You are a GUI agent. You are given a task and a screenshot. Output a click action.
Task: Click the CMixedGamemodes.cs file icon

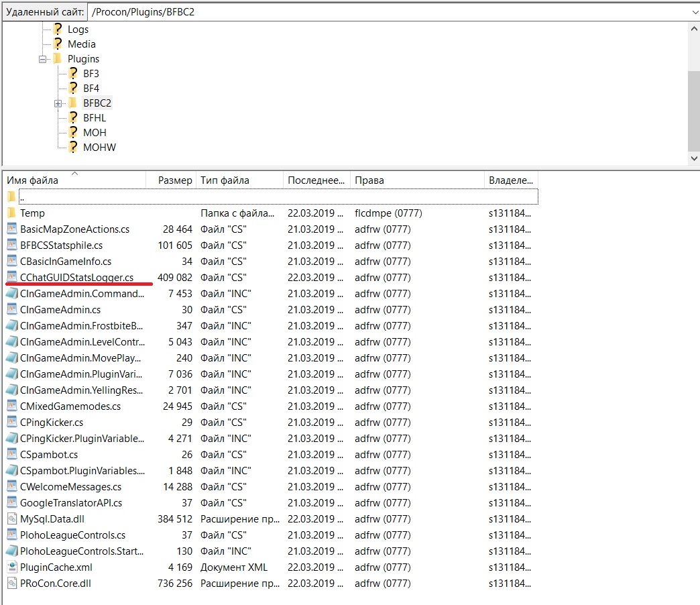tap(12, 406)
